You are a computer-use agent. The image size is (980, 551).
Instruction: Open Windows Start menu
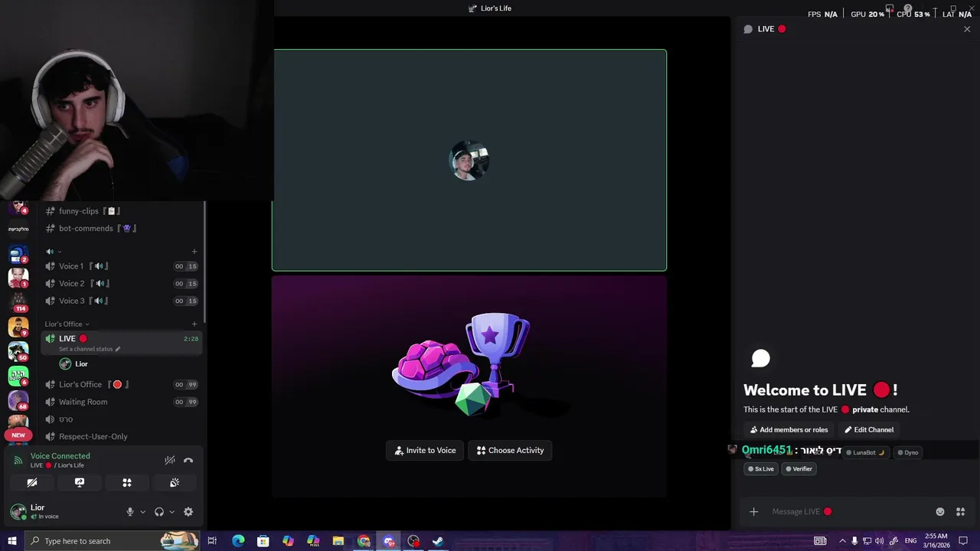[11, 541]
